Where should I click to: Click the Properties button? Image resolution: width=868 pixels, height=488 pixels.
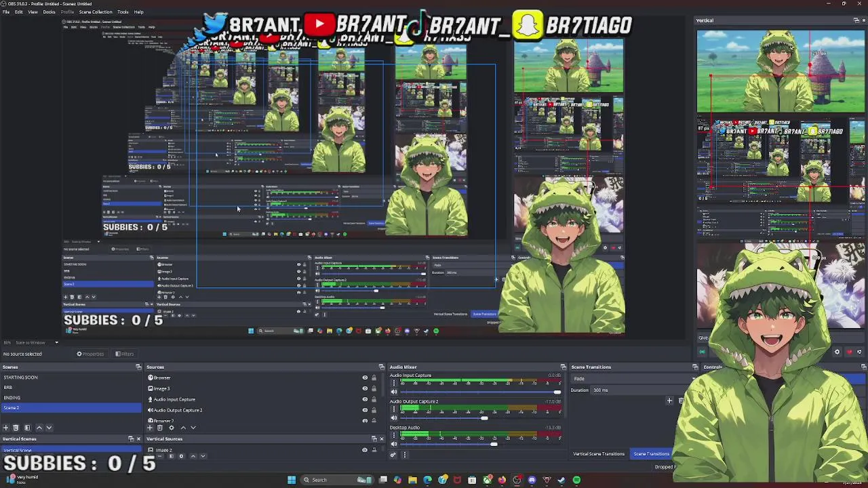(x=91, y=354)
